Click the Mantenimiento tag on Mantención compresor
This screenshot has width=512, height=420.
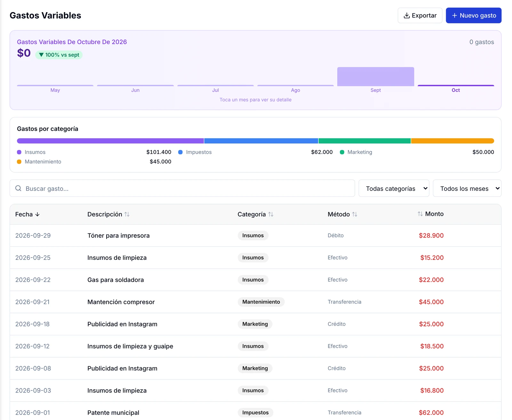tap(261, 302)
